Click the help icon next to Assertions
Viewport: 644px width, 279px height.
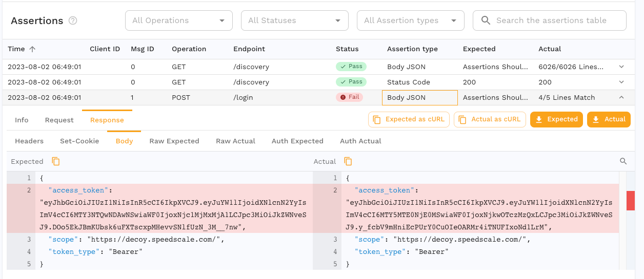[x=73, y=21]
